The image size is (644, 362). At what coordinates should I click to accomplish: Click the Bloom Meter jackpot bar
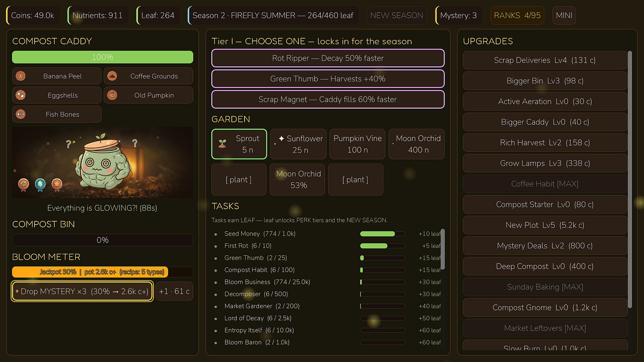click(103, 272)
